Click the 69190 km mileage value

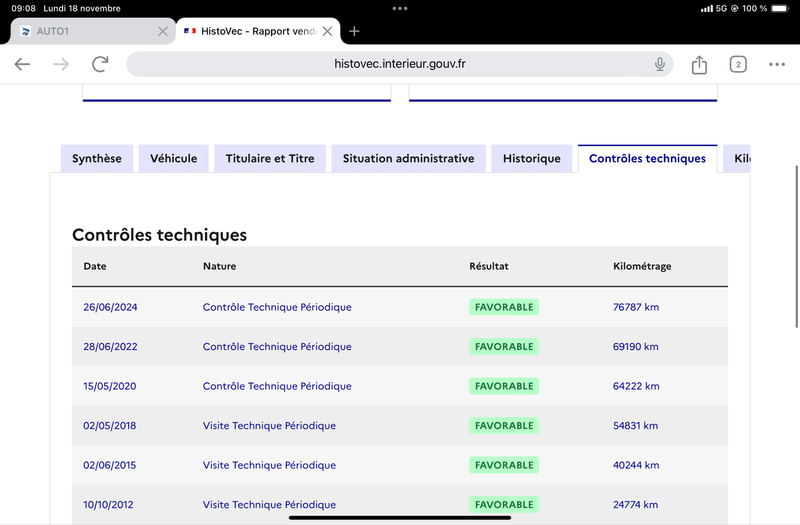[x=636, y=346]
